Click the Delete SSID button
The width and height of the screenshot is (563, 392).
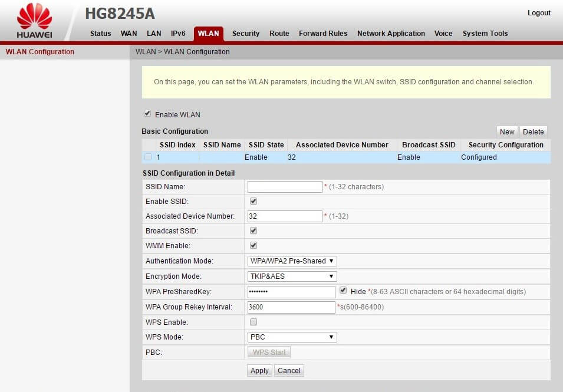pos(534,131)
